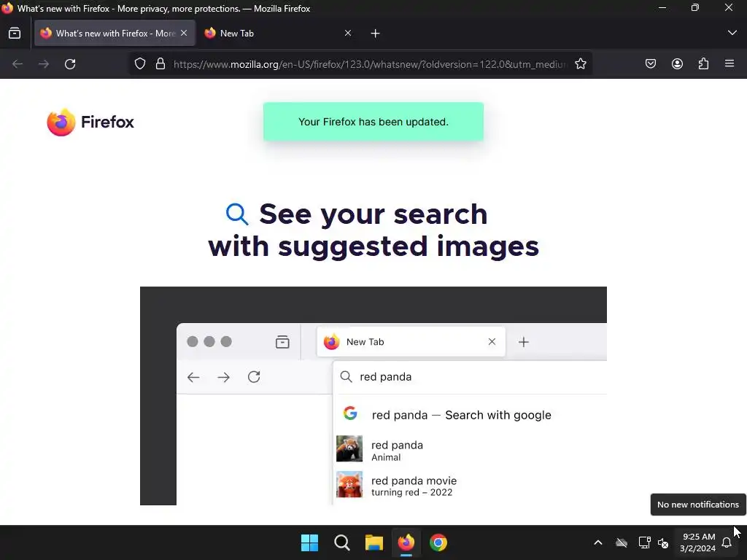Open the Firefox application hamburger menu
Viewport: 747px width, 560px height.
[x=729, y=63]
